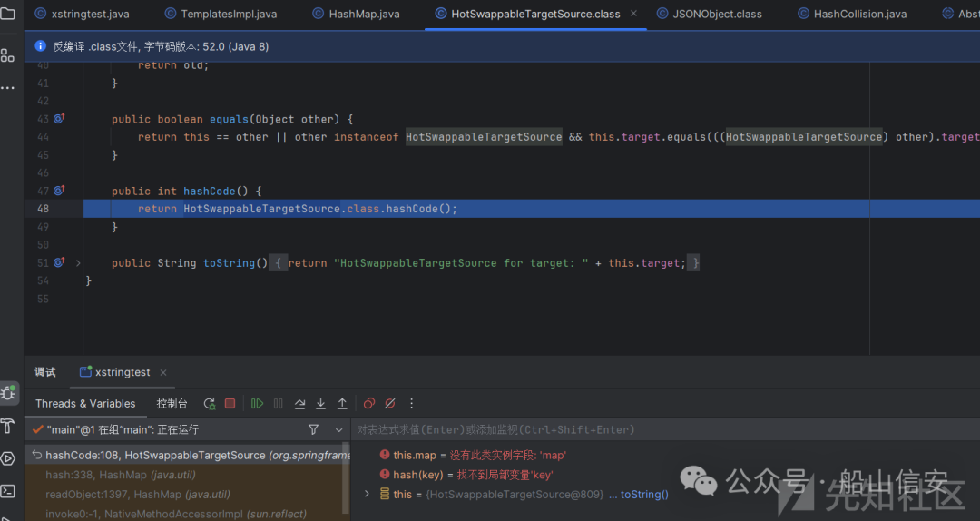
Task: Click the evaluate expression input field
Action: tap(666, 429)
